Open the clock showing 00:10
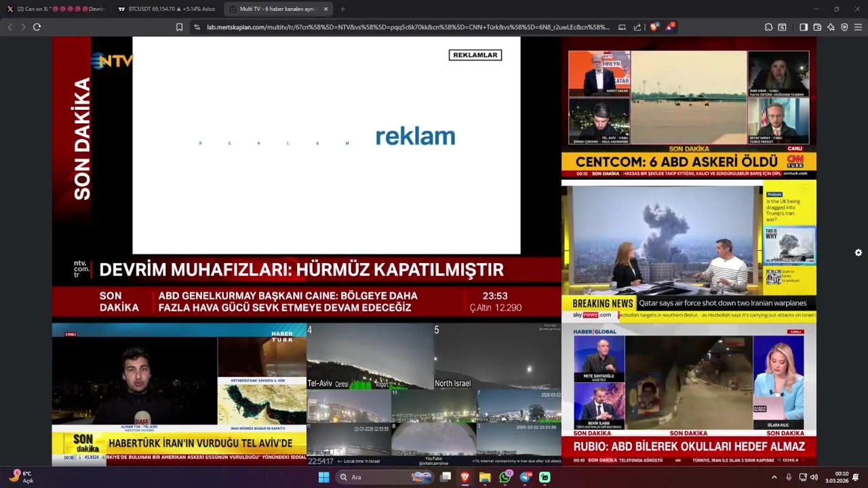This screenshot has height=488, width=868. pos(838,477)
